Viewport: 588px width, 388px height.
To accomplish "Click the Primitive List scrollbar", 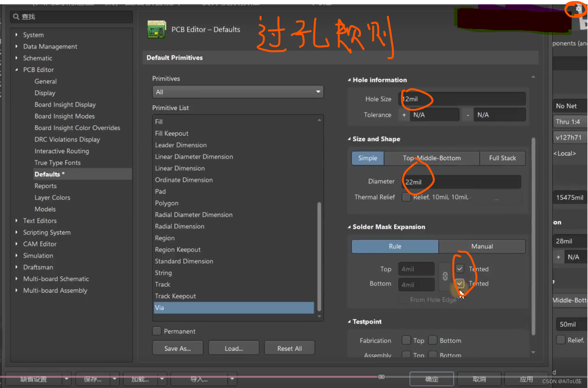I will click(319, 256).
